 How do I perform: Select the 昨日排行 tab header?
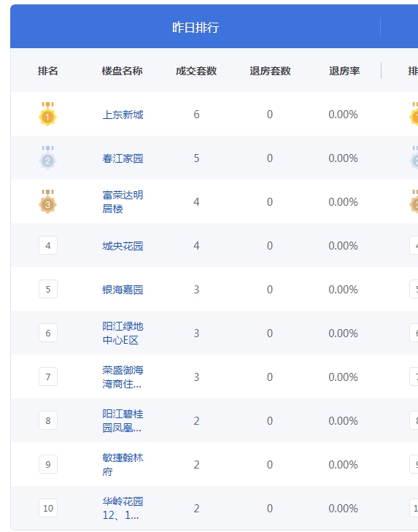coord(196,27)
